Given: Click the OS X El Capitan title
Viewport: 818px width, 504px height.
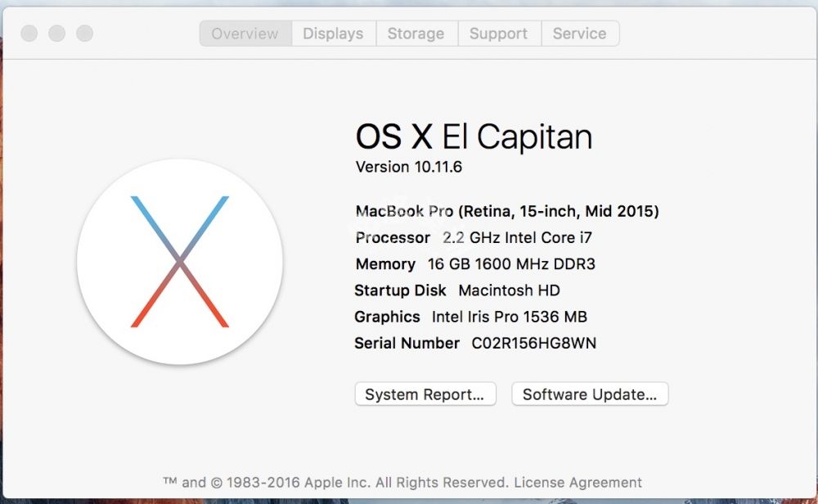Looking at the screenshot, I should point(474,137).
